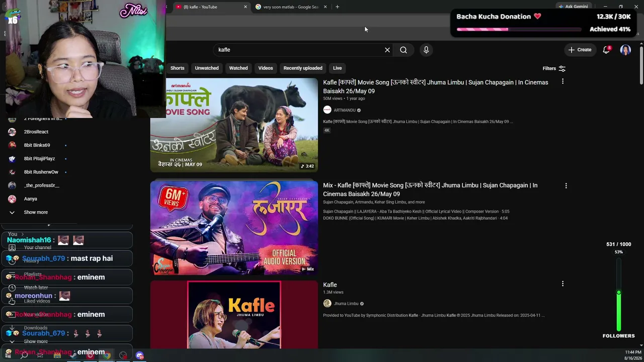Viewport: 644px width, 362px height.
Task: Open the YouTube notifications bell
Action: [606, 50]
